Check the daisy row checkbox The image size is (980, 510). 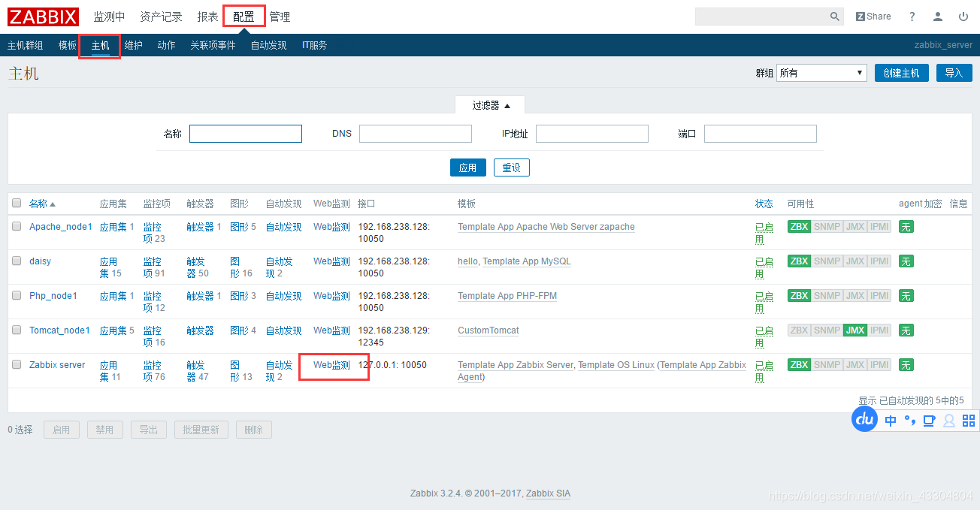click(17, 261)
